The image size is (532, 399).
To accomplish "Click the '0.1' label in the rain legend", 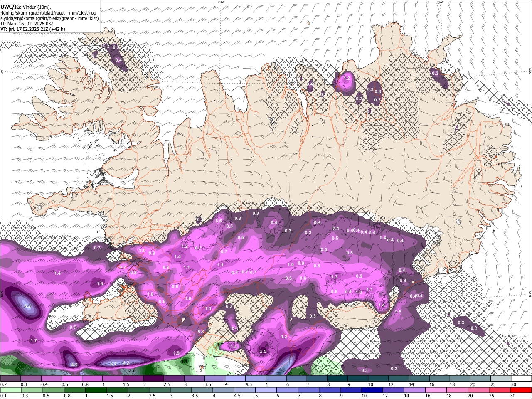I will click(x=3, y=396).
